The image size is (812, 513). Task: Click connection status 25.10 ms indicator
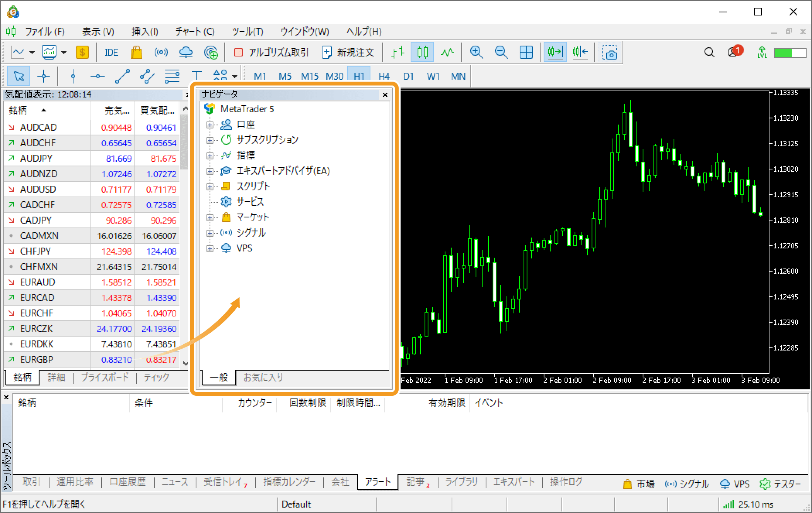(x=748, y=504)
